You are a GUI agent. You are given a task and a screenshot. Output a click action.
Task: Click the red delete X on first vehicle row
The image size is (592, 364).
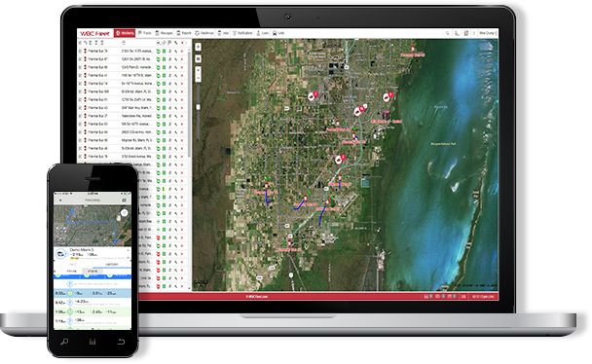[x=182, y=51]
